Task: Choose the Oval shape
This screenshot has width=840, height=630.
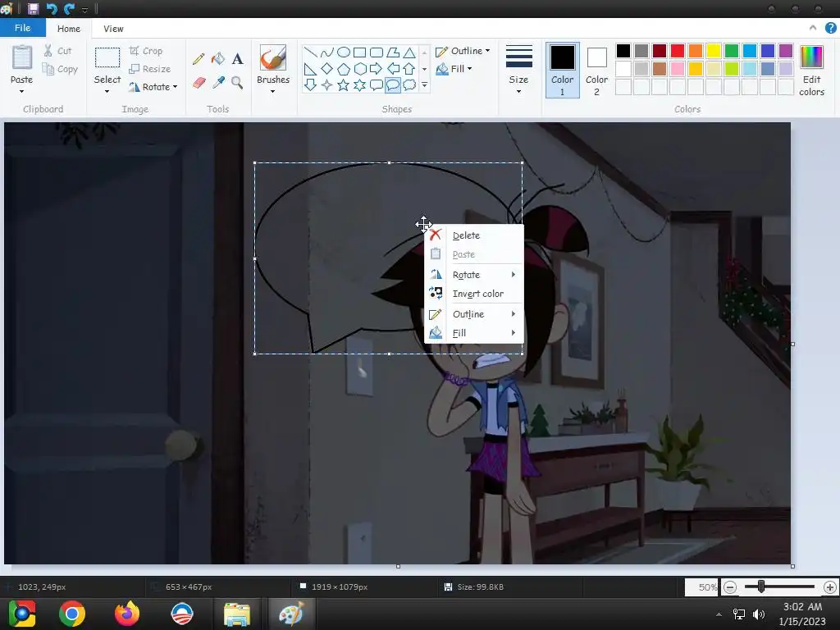Action: tap(344, 52)
